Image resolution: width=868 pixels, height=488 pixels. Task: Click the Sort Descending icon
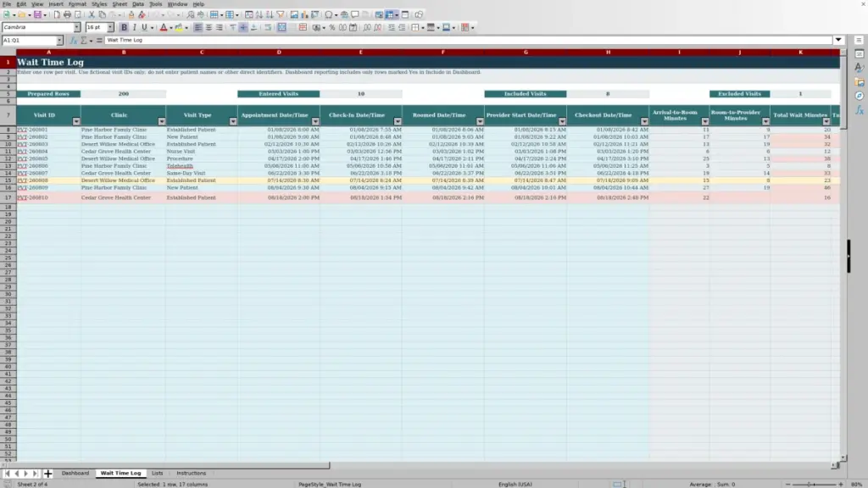pyautogui.click(x=270, y=14)
